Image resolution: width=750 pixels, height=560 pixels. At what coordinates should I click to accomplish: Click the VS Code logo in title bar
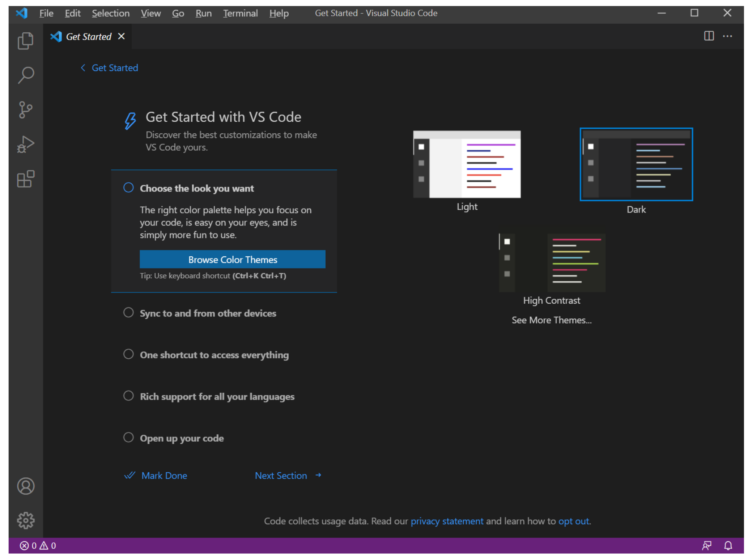click(x=22, y=13)
